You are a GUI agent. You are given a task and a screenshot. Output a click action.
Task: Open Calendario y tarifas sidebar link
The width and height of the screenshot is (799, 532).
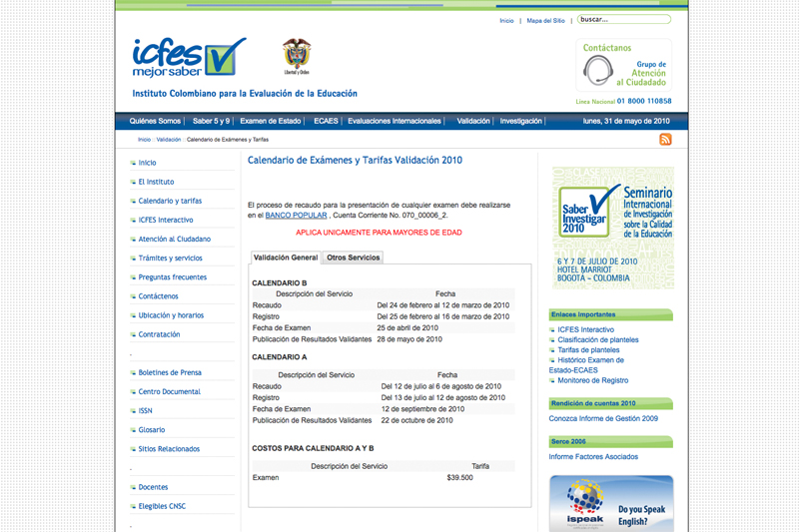click(x=170, y=201)
